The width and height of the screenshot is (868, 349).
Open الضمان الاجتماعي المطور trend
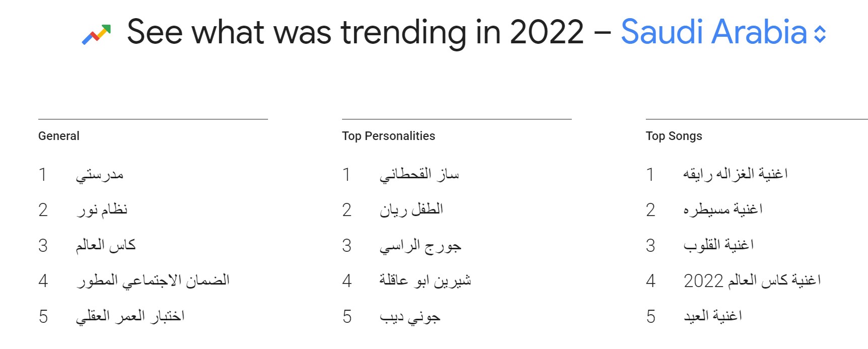point(153,281)
